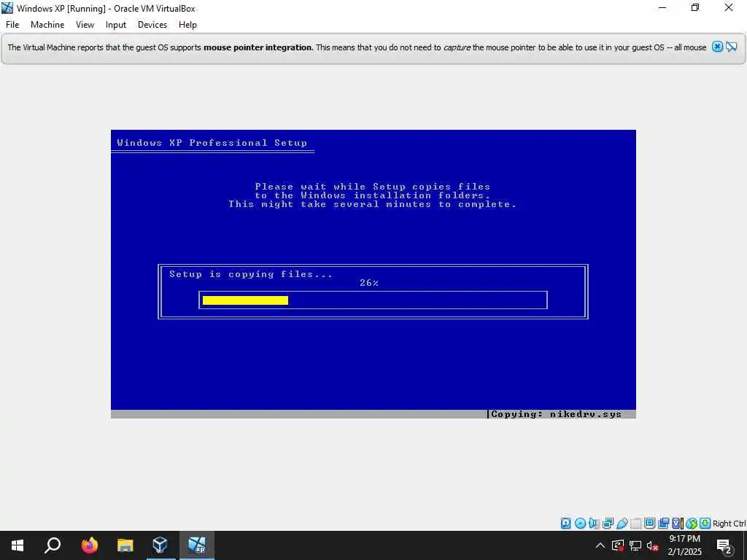Launch Firefox from the taskbar
Viewport: 747px width, 560px height.
pos(89,545)
